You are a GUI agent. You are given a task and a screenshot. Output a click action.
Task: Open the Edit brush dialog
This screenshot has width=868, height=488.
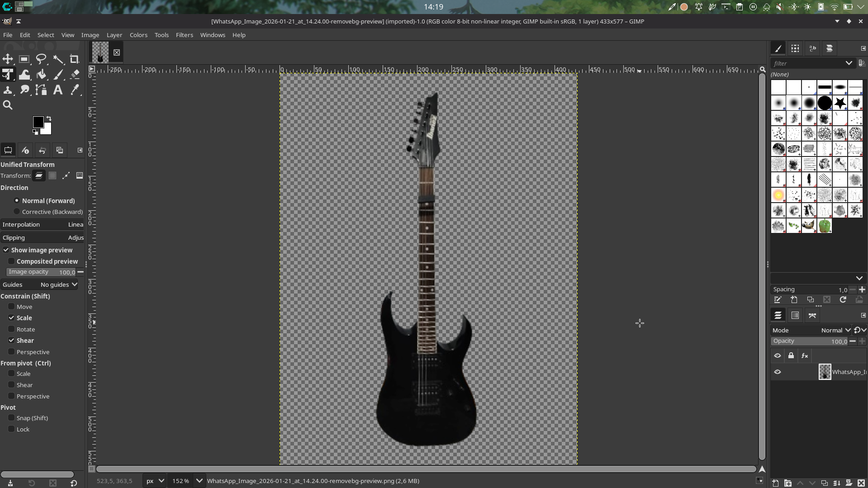(778, 300)
